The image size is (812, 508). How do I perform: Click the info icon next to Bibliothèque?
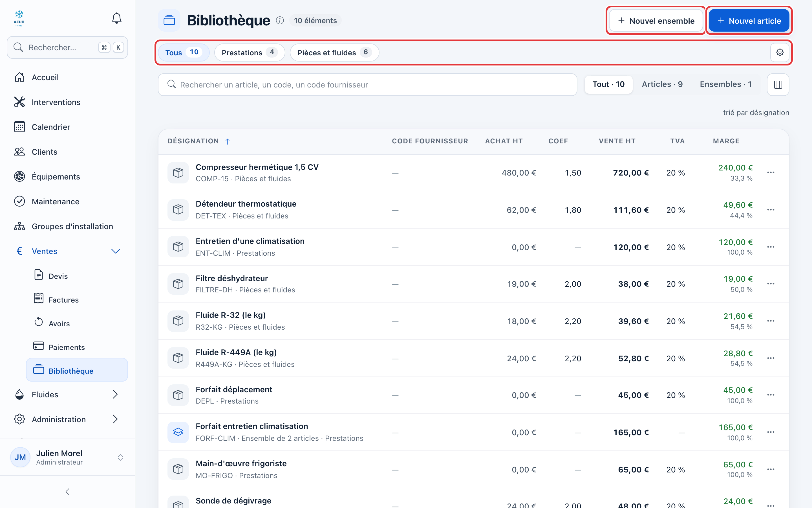pyautogui.click(x=280, y=21)
